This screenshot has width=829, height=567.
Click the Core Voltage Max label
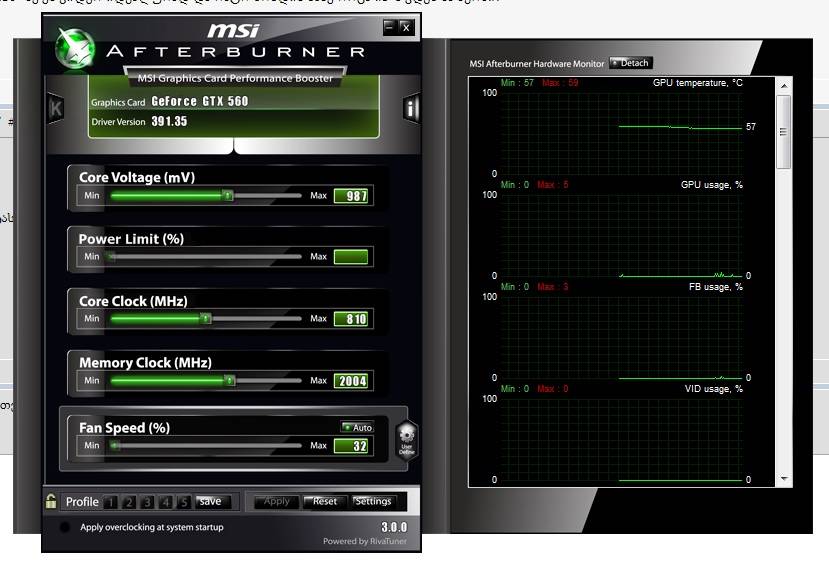click(x=318, y=196)
